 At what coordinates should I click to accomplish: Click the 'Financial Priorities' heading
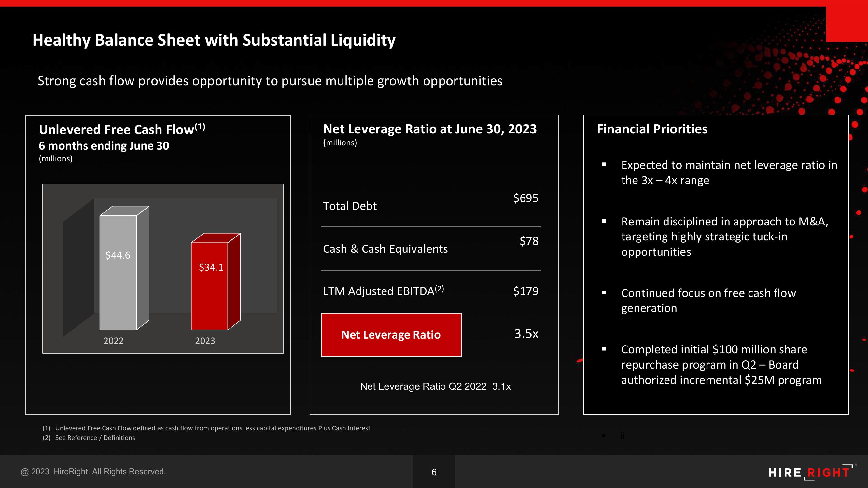coord(652,129)
